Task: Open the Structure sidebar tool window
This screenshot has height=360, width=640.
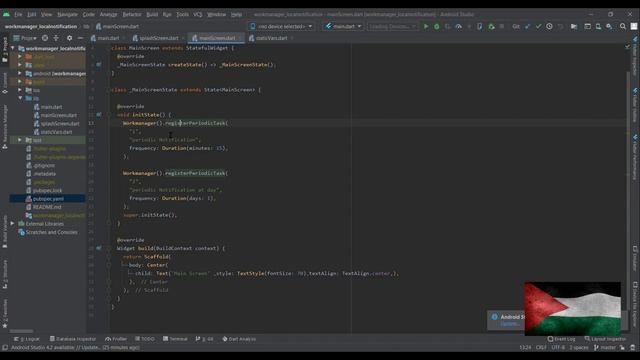Action: (x=5, y=274)
